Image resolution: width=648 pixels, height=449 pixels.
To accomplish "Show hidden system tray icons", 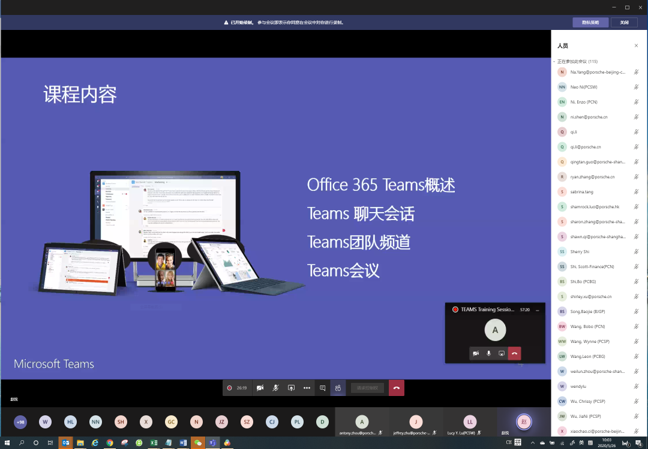I will point(532,443).
